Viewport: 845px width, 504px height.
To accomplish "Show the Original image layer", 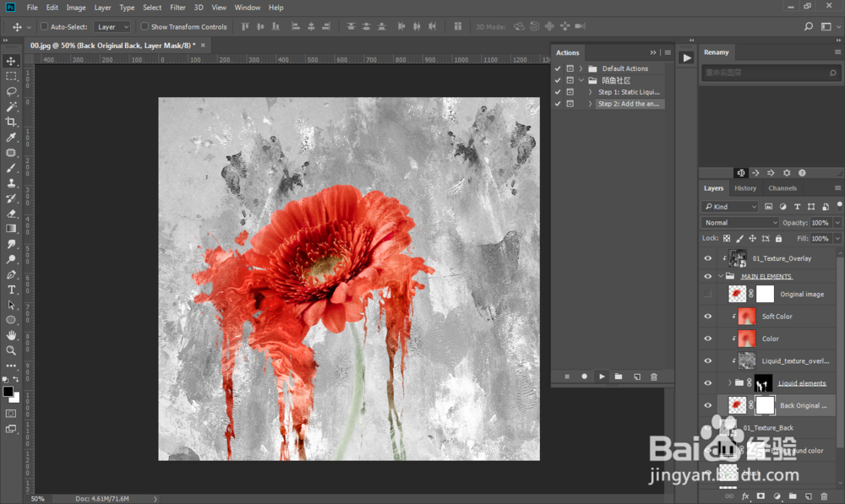I will pyautogui.click(x=707, y=294).
